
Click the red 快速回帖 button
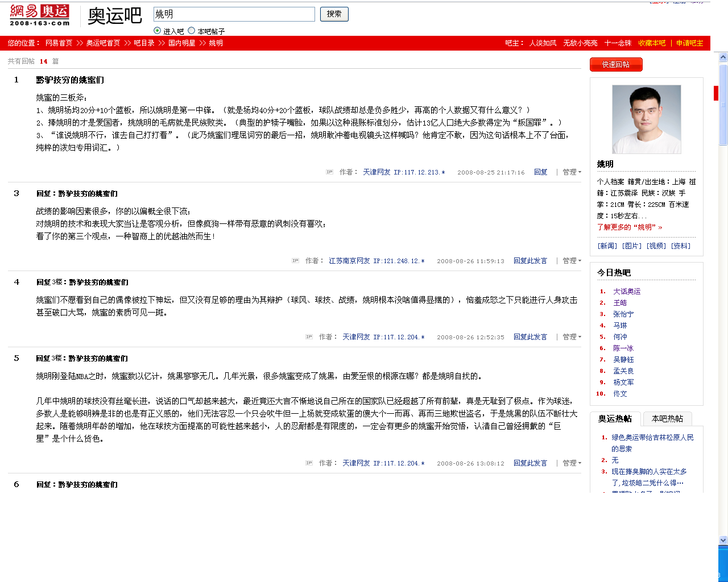[x=616, y=65]
